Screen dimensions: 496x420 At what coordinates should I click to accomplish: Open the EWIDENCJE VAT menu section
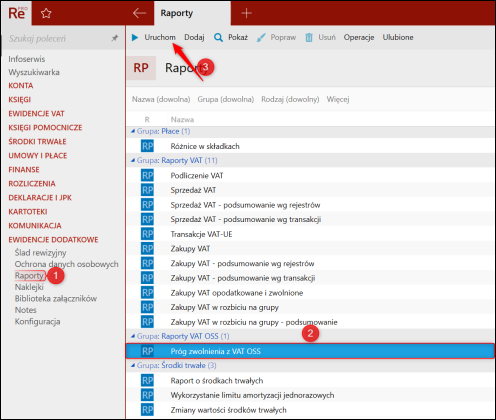(36, 114)
